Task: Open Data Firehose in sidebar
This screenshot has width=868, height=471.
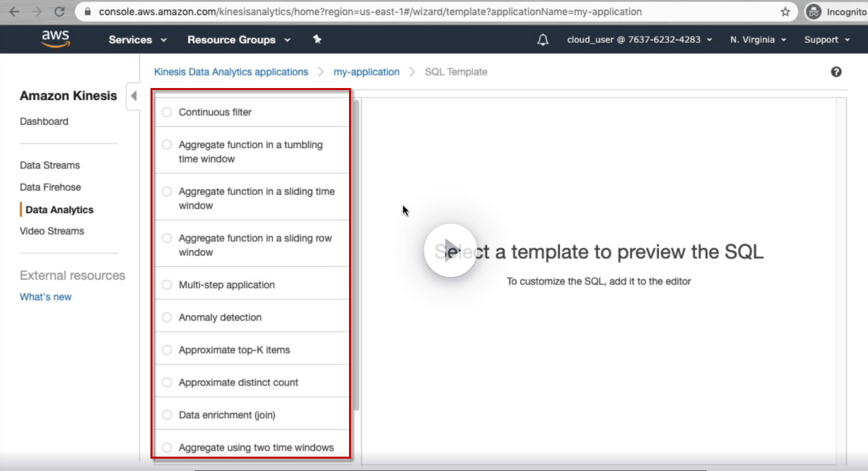Action: click(x=50, y=187)
